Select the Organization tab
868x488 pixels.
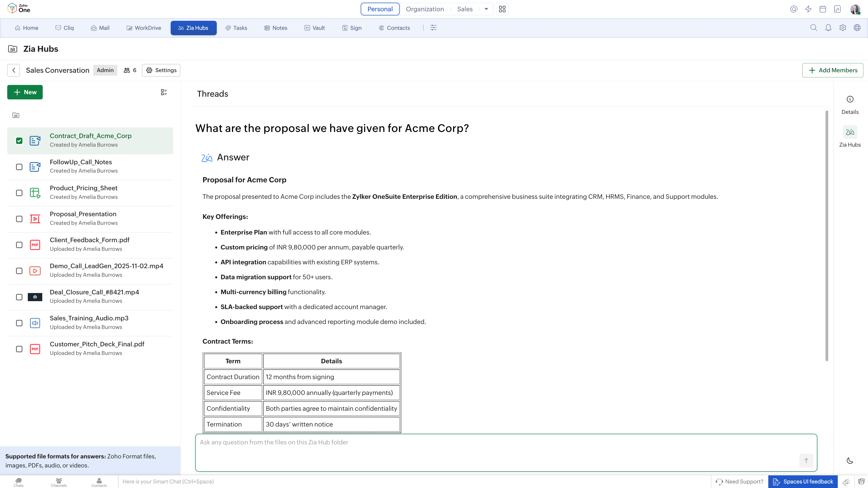click(425, 9)
